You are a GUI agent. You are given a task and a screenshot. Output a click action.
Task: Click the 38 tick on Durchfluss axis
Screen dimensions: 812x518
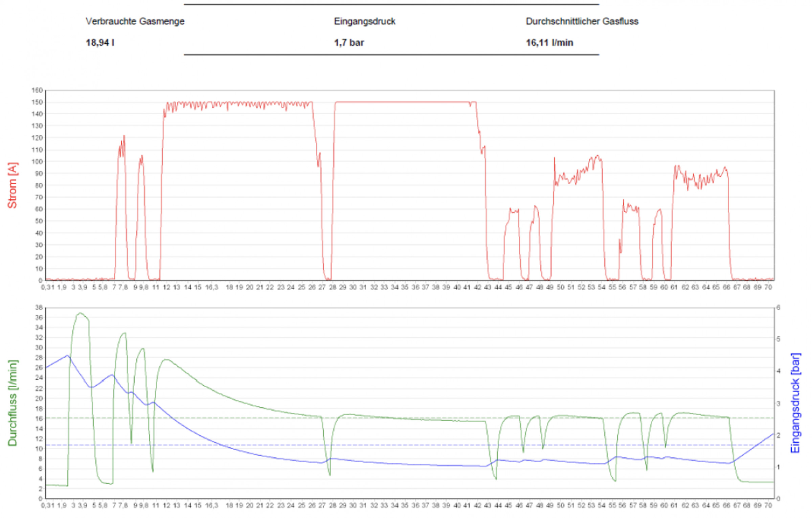[x=39, y=308]
